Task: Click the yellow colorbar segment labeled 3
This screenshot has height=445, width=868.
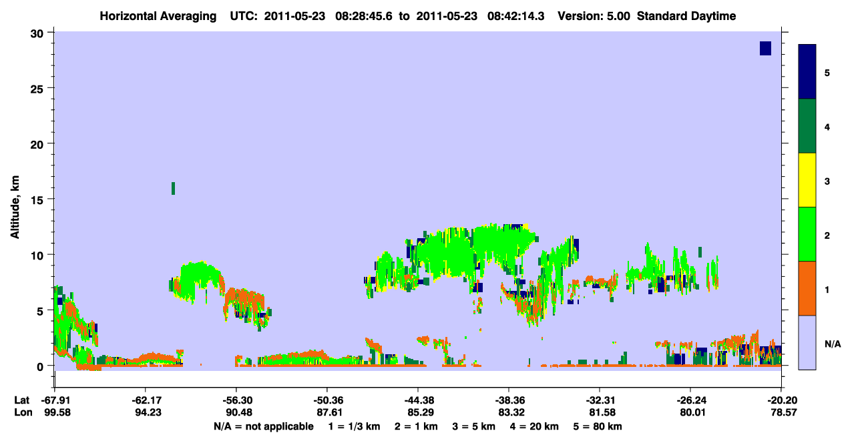Action: pyautogui.click(x=807, y=180)
